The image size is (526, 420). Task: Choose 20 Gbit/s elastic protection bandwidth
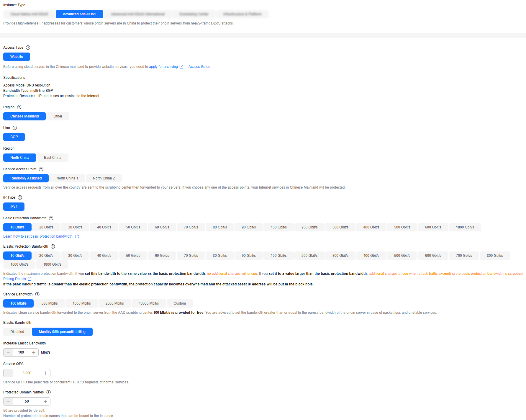coord(46,256)
